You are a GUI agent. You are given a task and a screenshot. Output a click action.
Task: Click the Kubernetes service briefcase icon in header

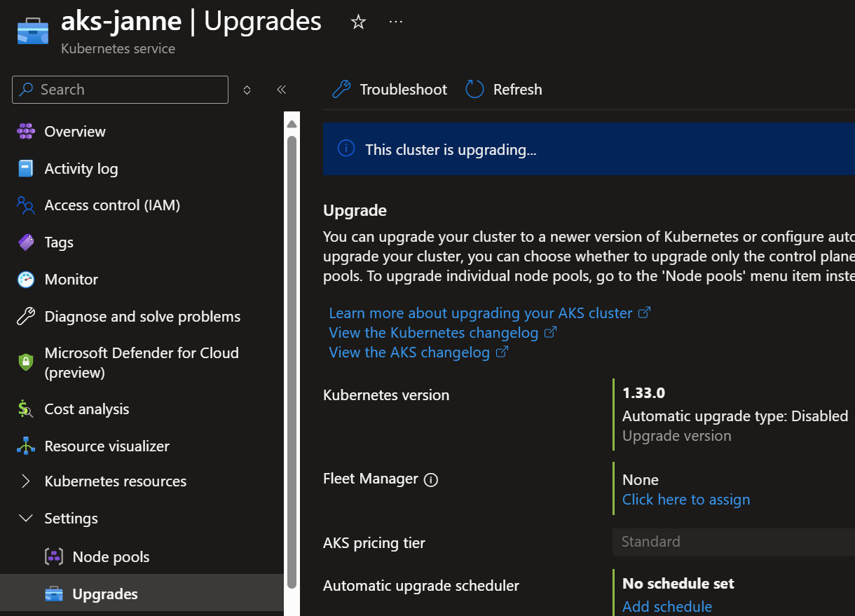tap(33, 32)
